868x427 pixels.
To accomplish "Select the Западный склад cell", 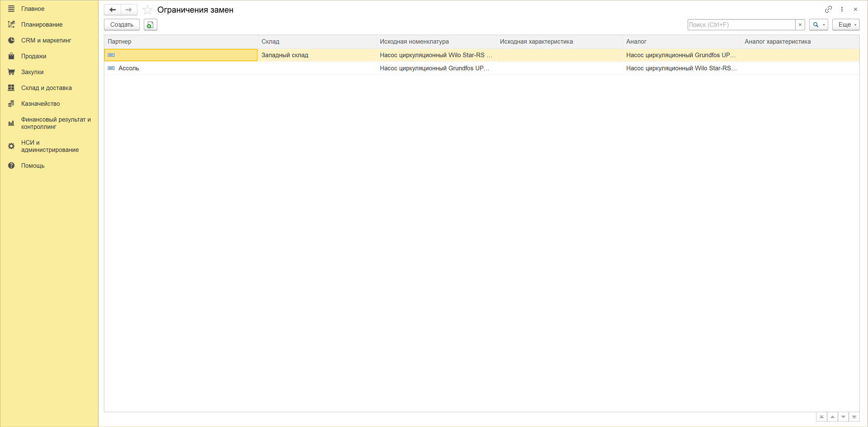I will 317,55.
